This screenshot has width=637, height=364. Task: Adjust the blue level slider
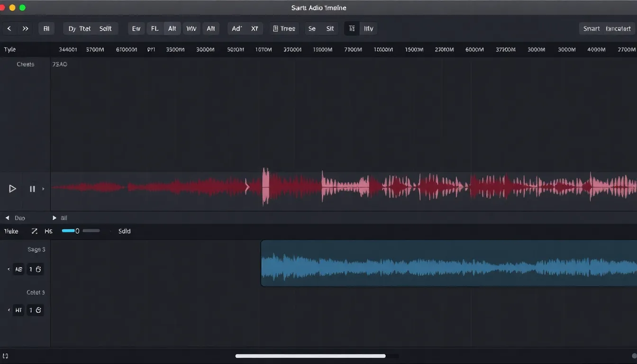[70, 231]
